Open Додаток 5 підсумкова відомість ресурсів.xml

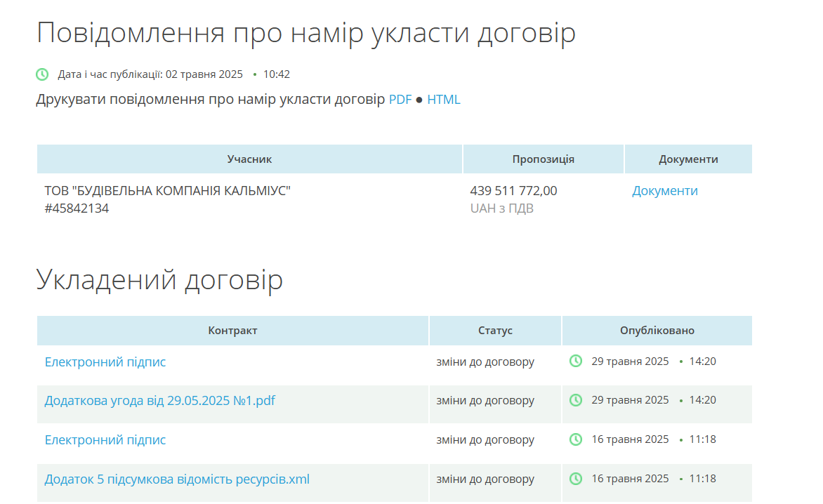coord(177,479)
